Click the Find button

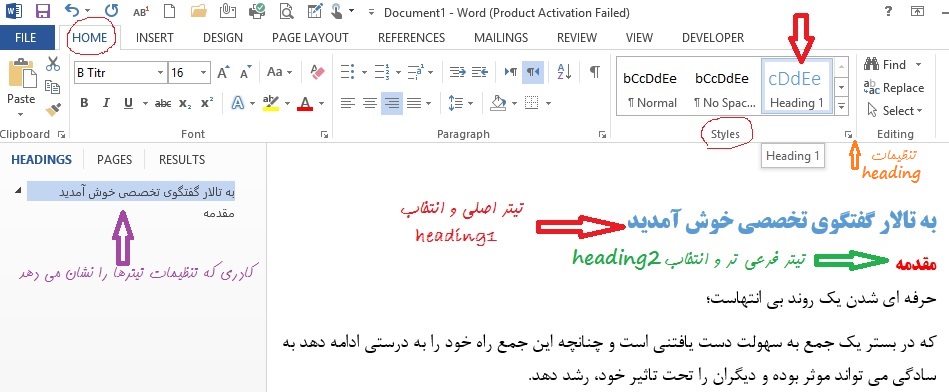pyautogui.click(x=885, y=65)
